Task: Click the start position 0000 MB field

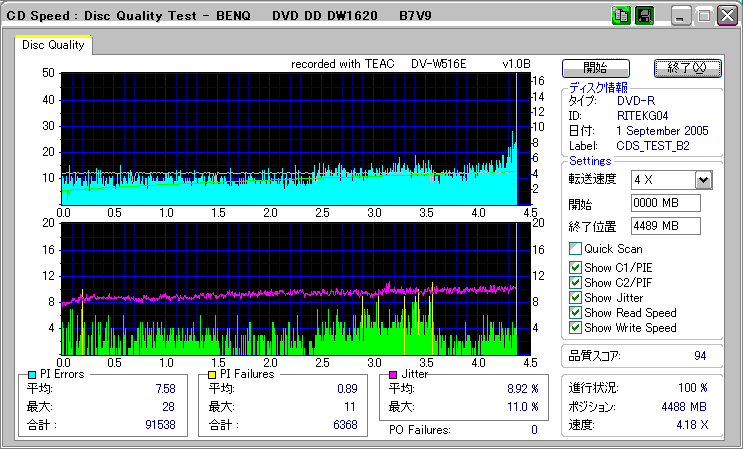Action: coord(665,203)
